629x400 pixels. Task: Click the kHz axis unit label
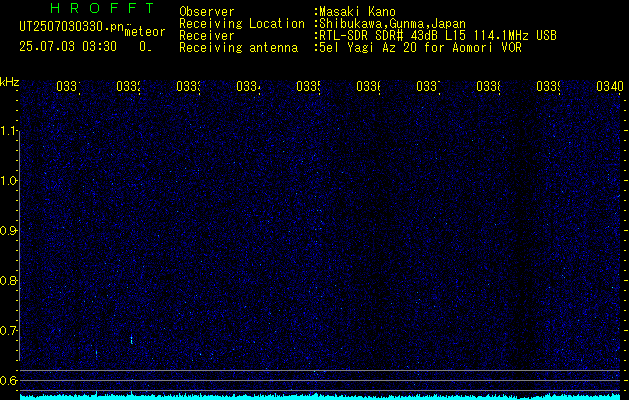pos(10,82)
